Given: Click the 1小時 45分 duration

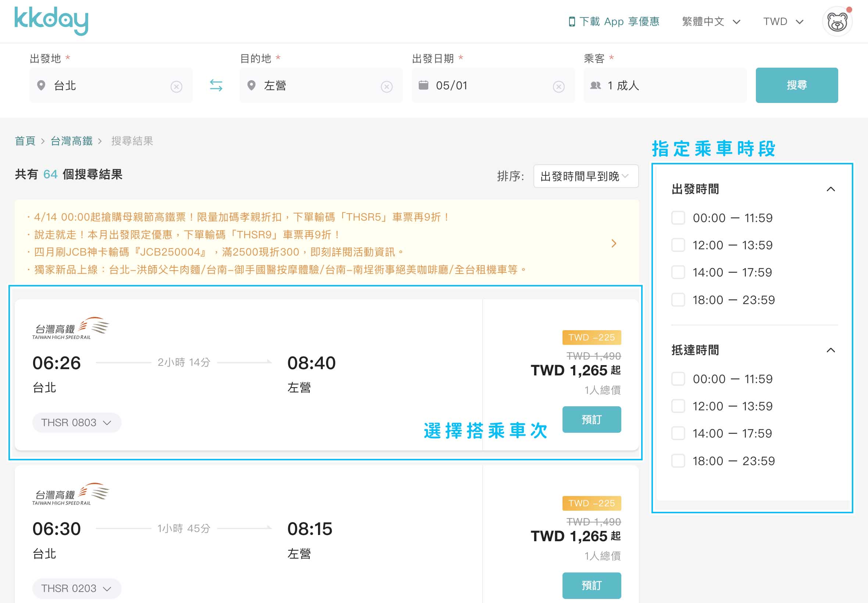Looking at the screenshot, I should coord(183,528).
